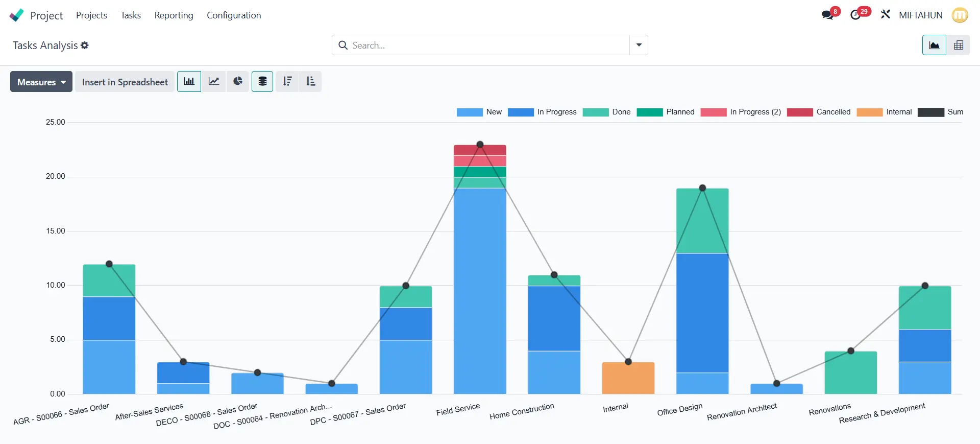Viewport: 980px width, 444px height.
Task: Click the orange Internal bar
Action: [x=628, y=378]
